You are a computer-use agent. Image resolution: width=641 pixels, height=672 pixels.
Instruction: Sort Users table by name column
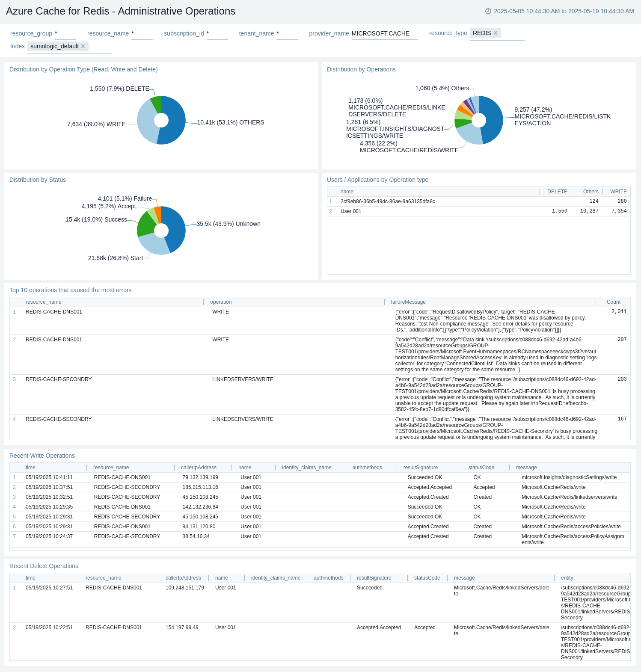347,192
